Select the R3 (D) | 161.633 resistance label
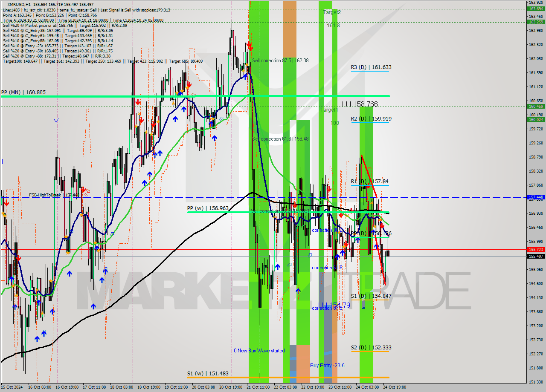 pos(371,67)
